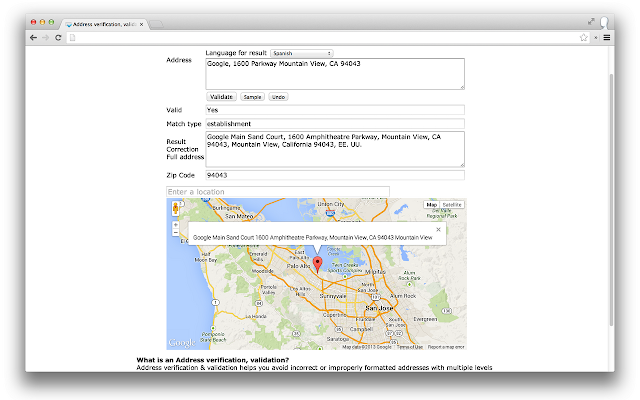This screenshot has width=640, height=400.
Task: Open the Terms of Use link
Action: click(409, 347)
